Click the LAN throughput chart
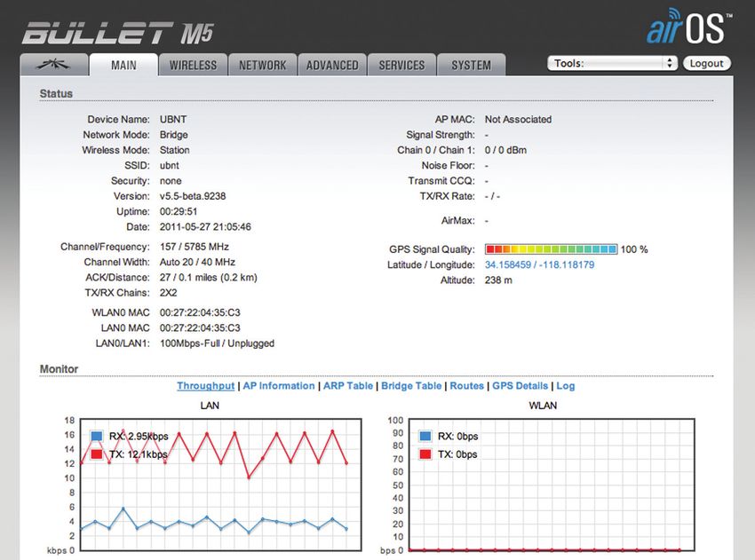This screenshot has height=560, width=755. [220, 485]
